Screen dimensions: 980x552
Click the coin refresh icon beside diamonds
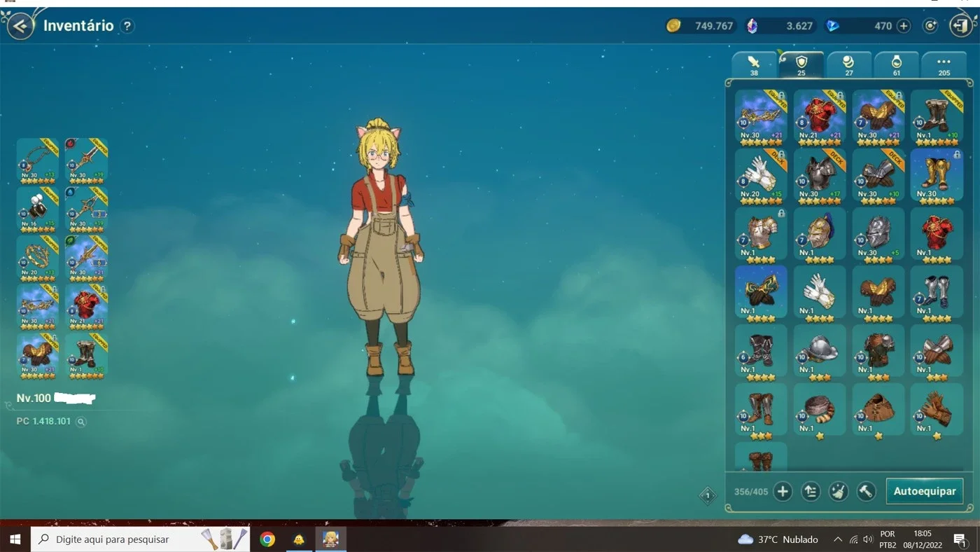coord(930,26)
